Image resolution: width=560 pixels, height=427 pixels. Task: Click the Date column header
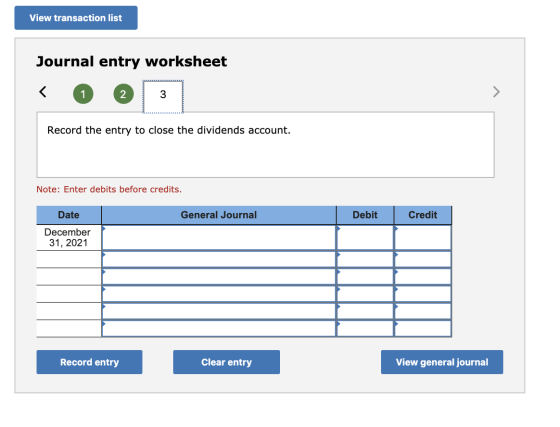[69, 215]
